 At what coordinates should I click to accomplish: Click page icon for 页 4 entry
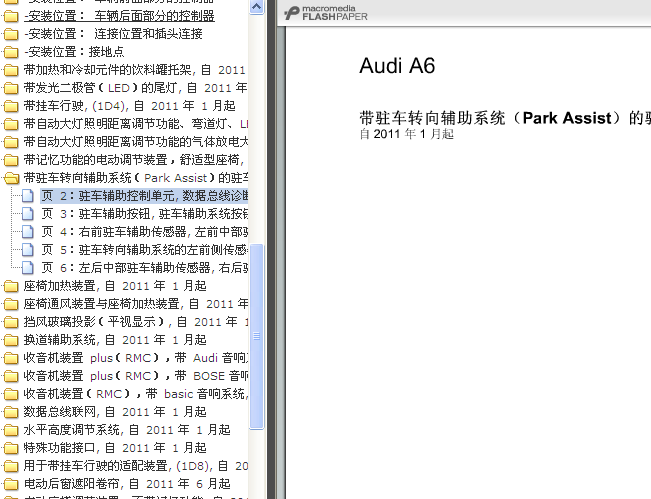(28, 232)
